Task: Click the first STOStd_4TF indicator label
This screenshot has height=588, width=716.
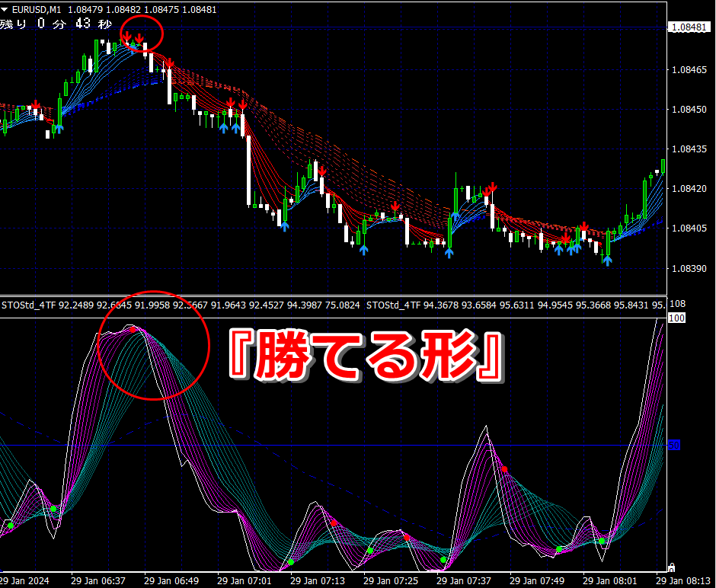Action: point(181,305)
